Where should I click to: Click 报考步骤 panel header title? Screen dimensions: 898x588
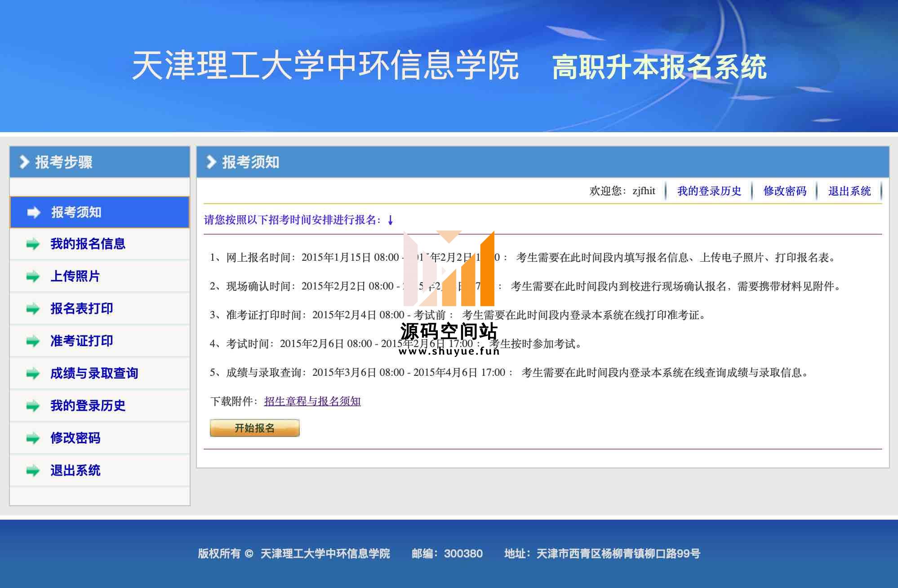[64, 162]
